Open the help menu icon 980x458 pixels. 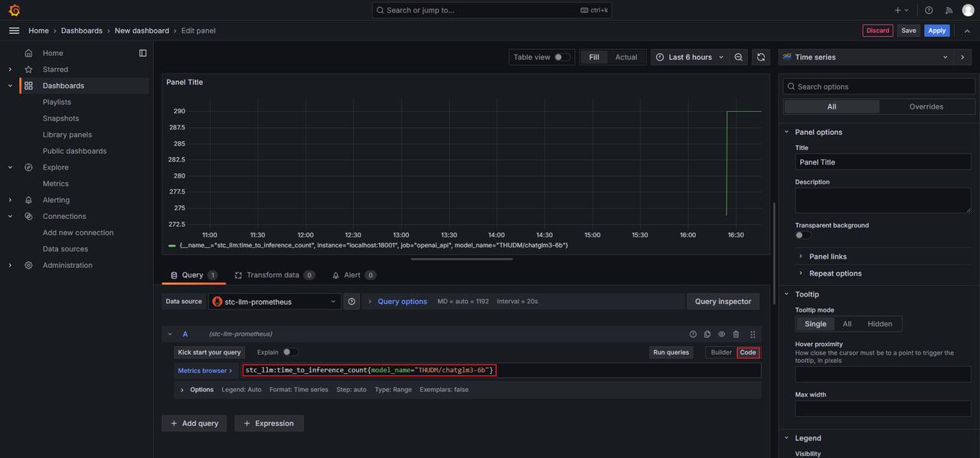(929, 10)
